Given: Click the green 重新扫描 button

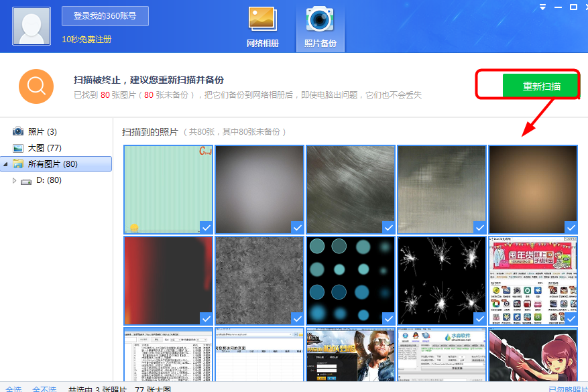Looking at the screenshot, I should point(541,86).
